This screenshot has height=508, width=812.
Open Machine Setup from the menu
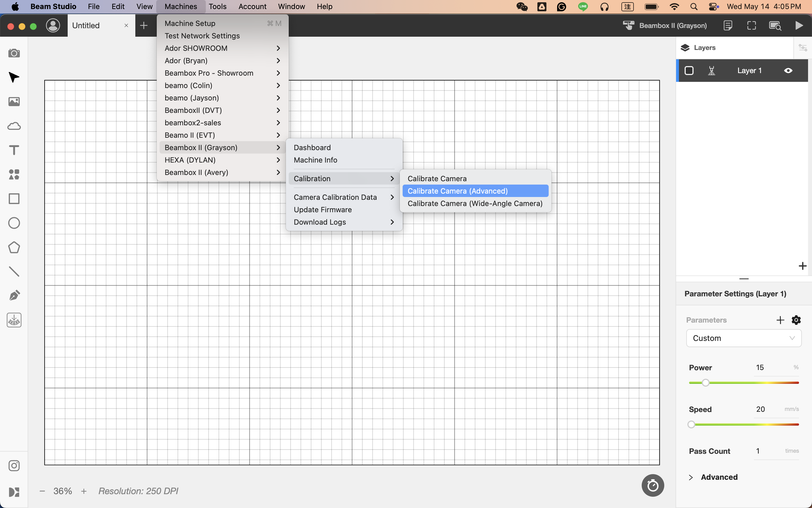[222, 23]
